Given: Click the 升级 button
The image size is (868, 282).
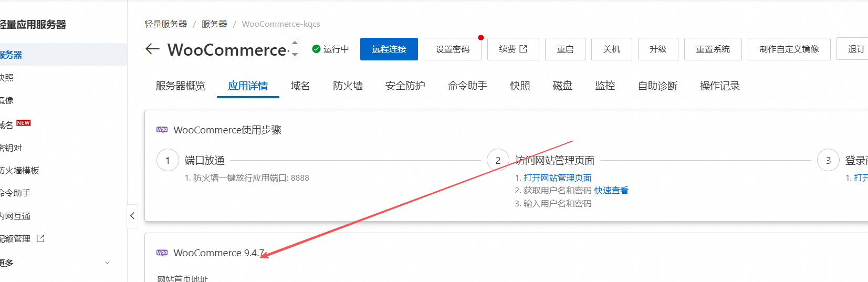Looking at the screenshot, I should click(658, 49).
